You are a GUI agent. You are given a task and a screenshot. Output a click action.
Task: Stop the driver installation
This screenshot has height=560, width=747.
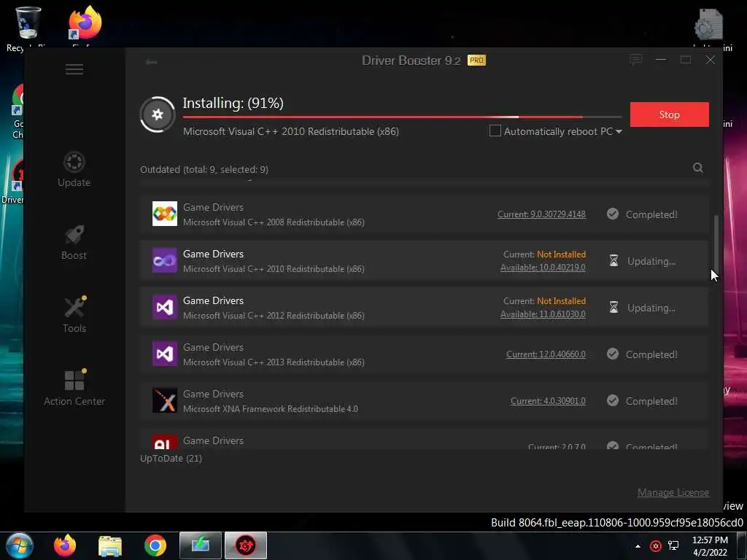tap(670, 114)
